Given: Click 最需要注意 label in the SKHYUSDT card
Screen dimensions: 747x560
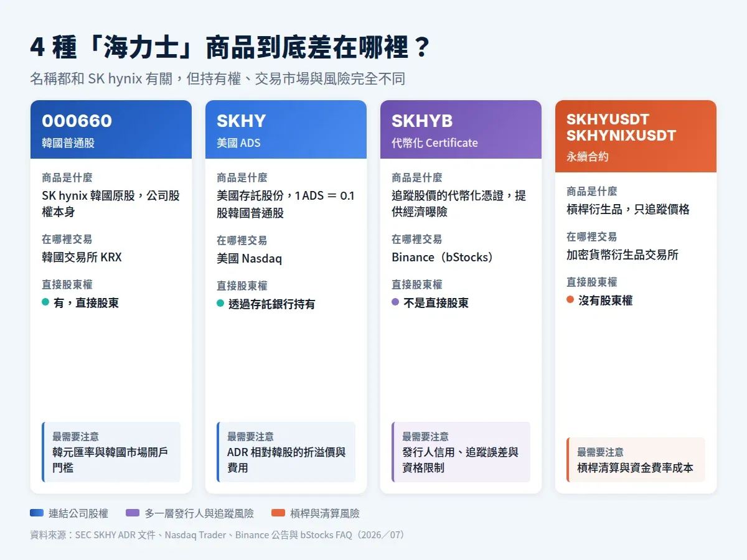Looking at the screenshot, I should tap(600, 452).
